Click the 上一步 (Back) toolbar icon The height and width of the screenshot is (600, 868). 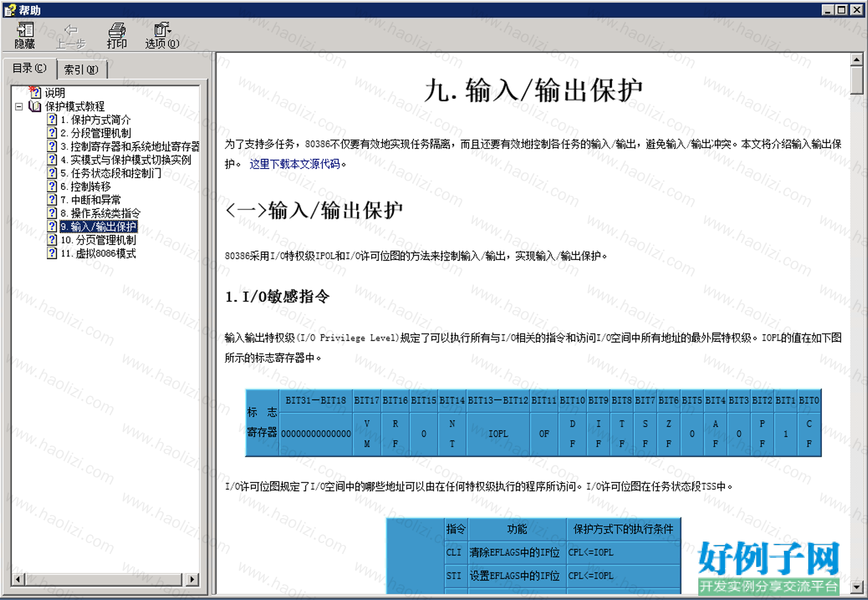pos(71,36)
